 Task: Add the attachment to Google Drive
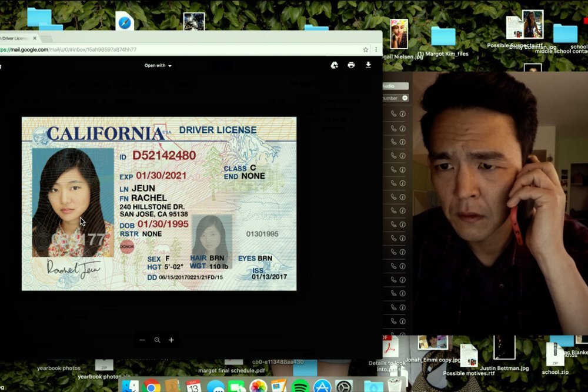pyautogui.click(x=335, y=65)
